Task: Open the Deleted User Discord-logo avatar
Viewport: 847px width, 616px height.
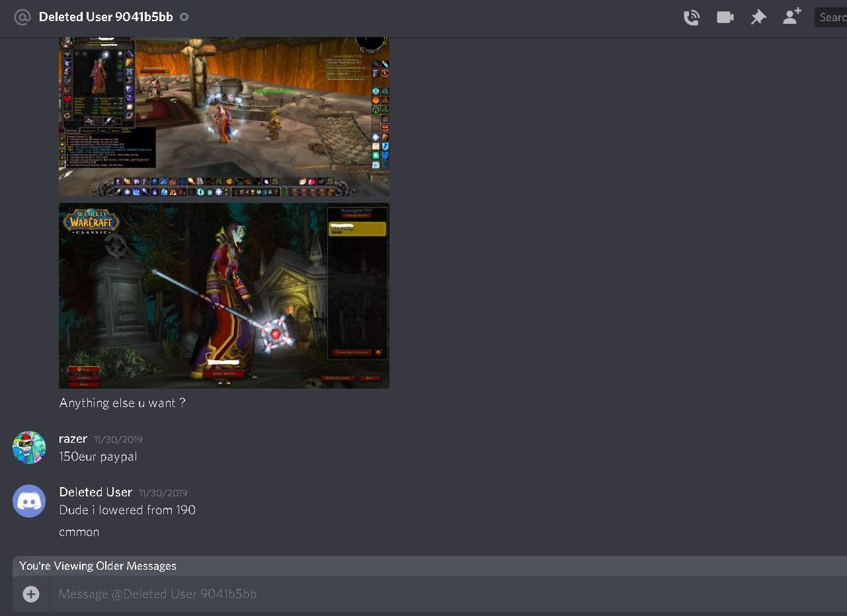Action: [29, 501]
